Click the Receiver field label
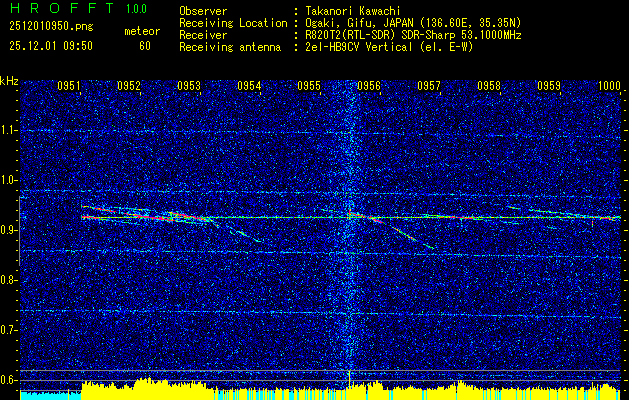 (x=203, y=35)
